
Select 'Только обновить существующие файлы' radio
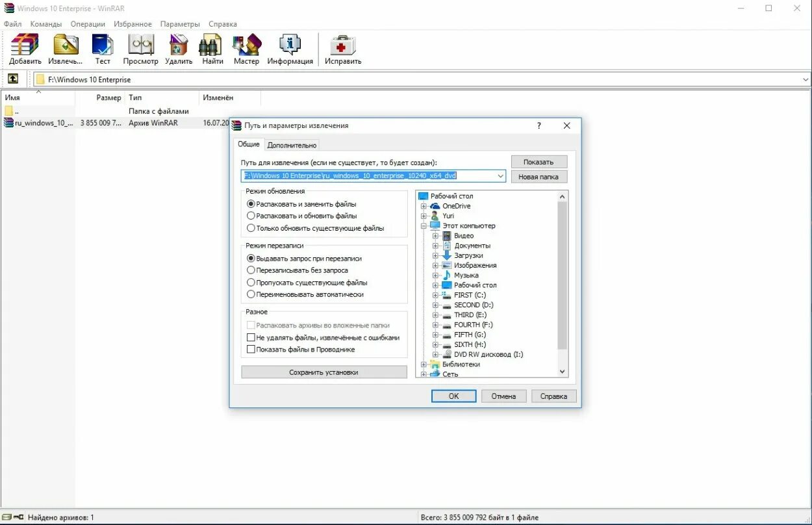point(251,228)
